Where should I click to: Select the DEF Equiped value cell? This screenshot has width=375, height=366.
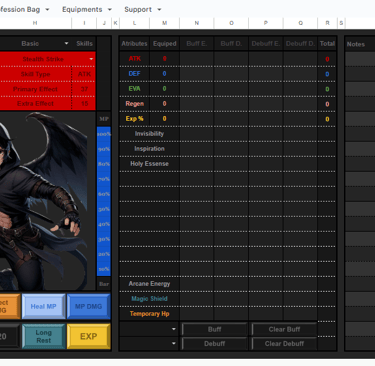pyautogui.click(x=164, y=74)
